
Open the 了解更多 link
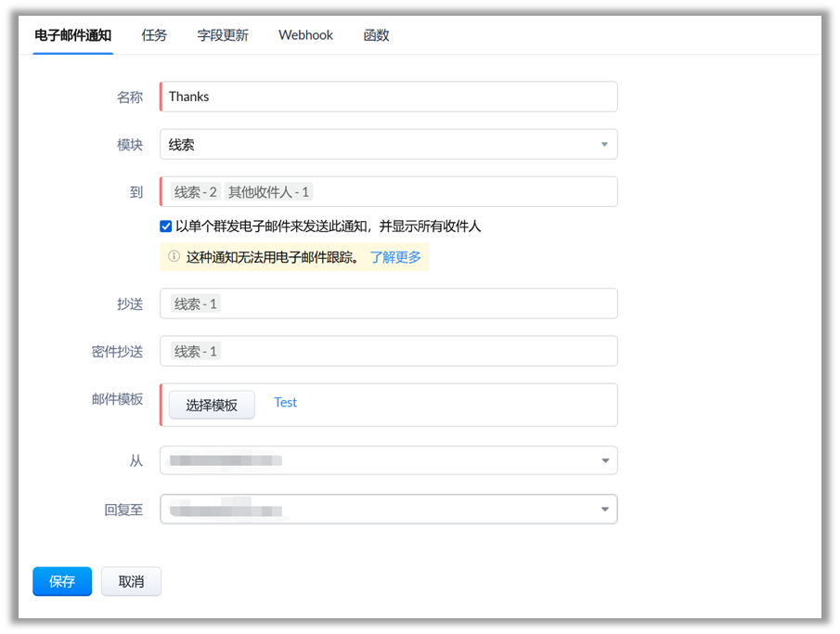click(x=395, y=257)
